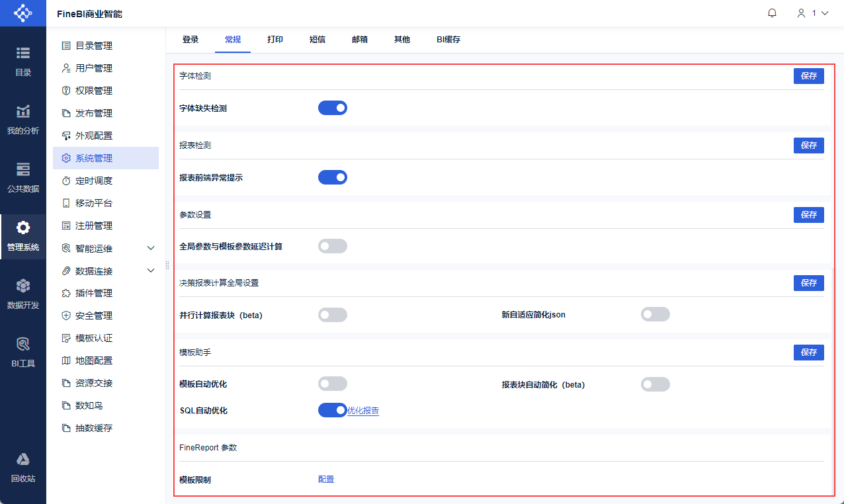Select 管理系统 gear in left navigation
Image resolution: width=844 pixels, height=504 pixels.
click(23, 236)
